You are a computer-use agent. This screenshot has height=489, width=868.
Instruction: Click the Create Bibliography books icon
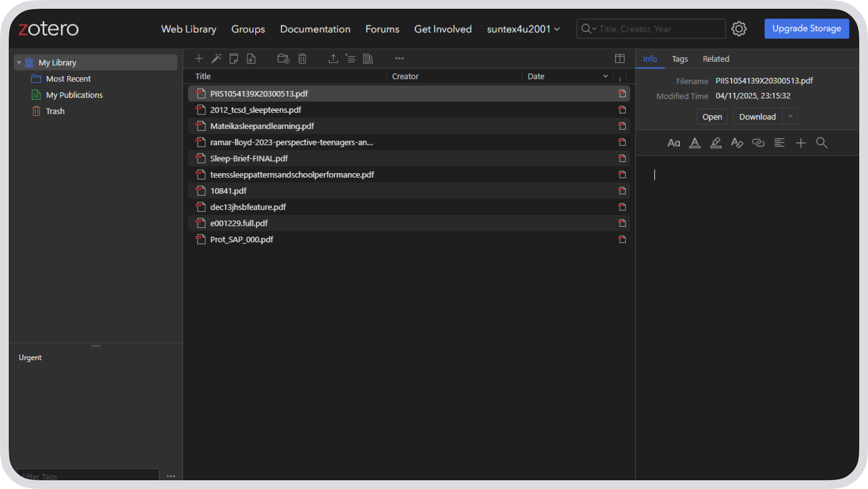pyautogui.click(x=368, y=58)
